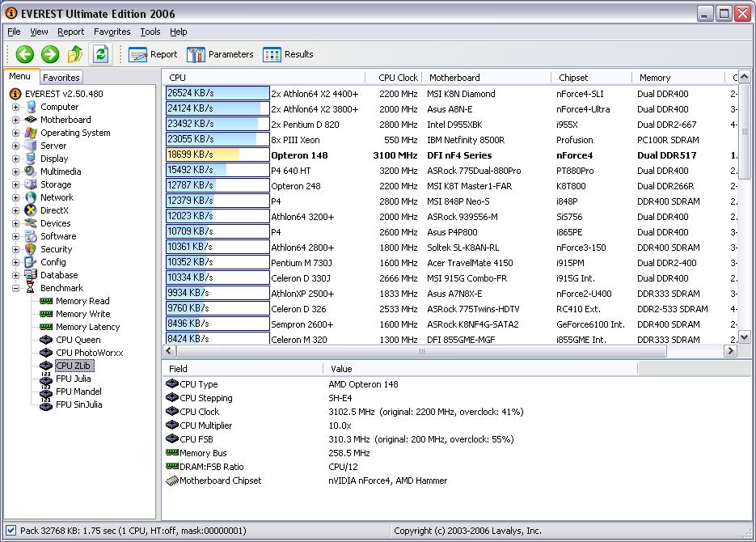756x542 pixels.
Task: Select the Benchmark hourglass icon
Action: 31,288
